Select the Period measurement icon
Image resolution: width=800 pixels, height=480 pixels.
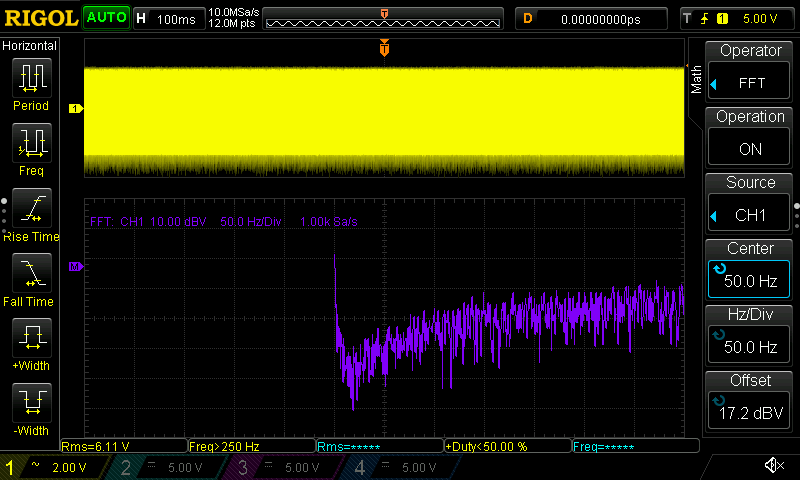tap(30, 80)
